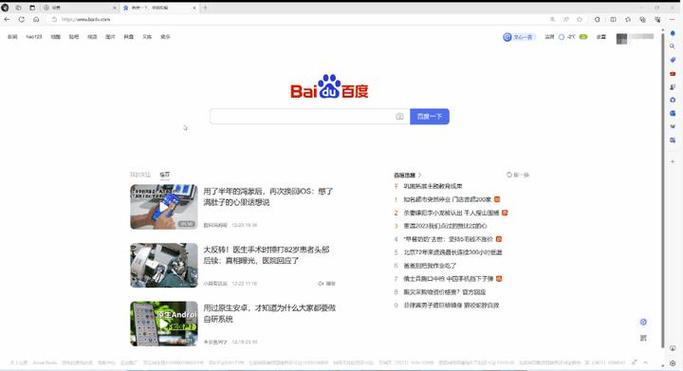
Task: Reload the page with the refresh icon
Action: 21,19
